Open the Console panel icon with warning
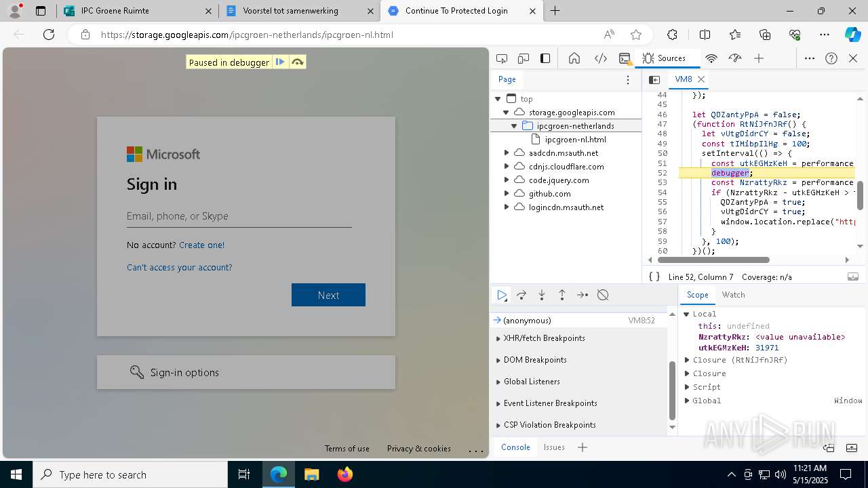 pos(625,58)
